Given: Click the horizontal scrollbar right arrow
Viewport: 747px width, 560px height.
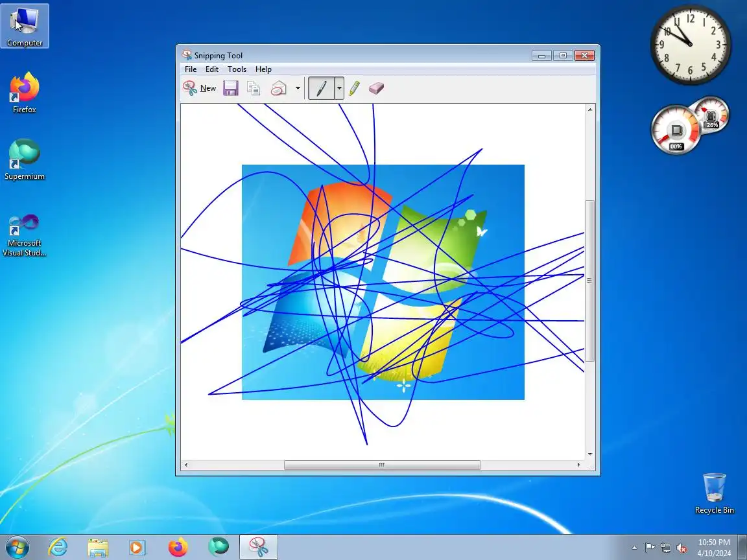Looking at the screenshot, I should (x=579, y=465).
